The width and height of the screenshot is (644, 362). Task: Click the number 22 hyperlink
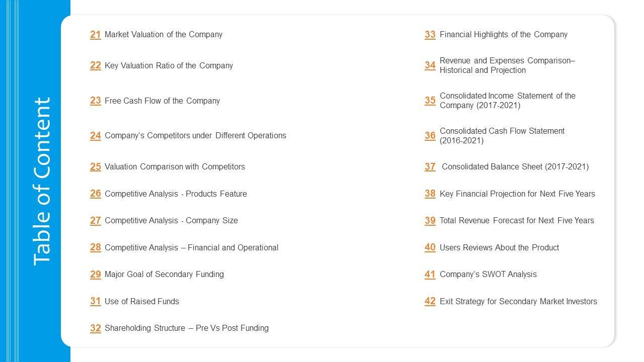click(x=96, y=65)
